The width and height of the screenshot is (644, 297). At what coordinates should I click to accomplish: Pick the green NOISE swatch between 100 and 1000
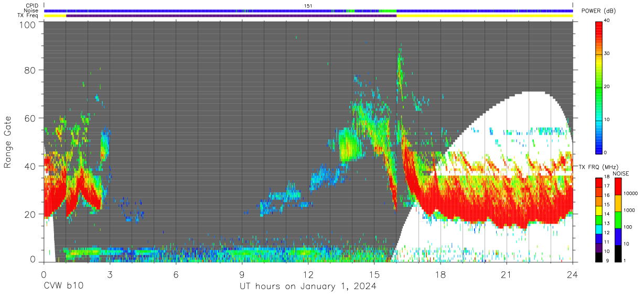click(618, 219)
